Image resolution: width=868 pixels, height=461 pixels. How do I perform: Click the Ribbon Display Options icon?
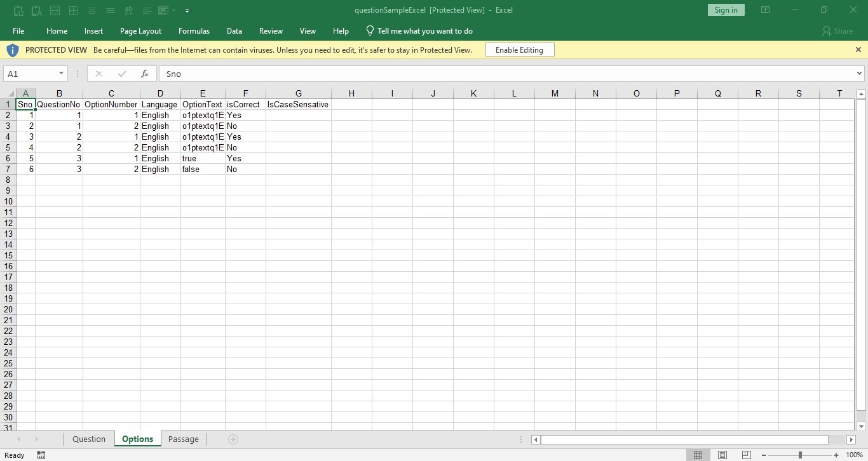(x=766, y=10)
